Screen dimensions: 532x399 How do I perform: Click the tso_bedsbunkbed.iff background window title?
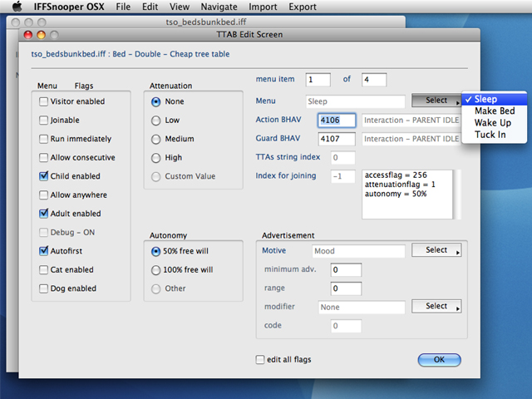point(206,22)
